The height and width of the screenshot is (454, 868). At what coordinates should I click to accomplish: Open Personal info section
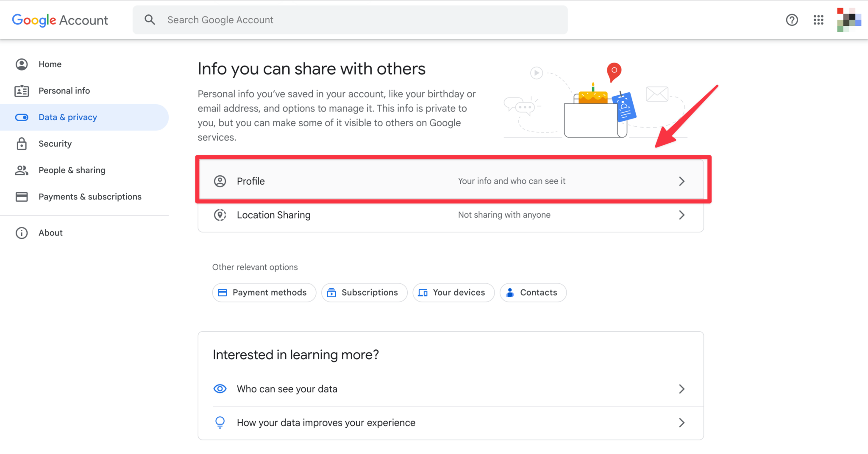coord(64,91)
